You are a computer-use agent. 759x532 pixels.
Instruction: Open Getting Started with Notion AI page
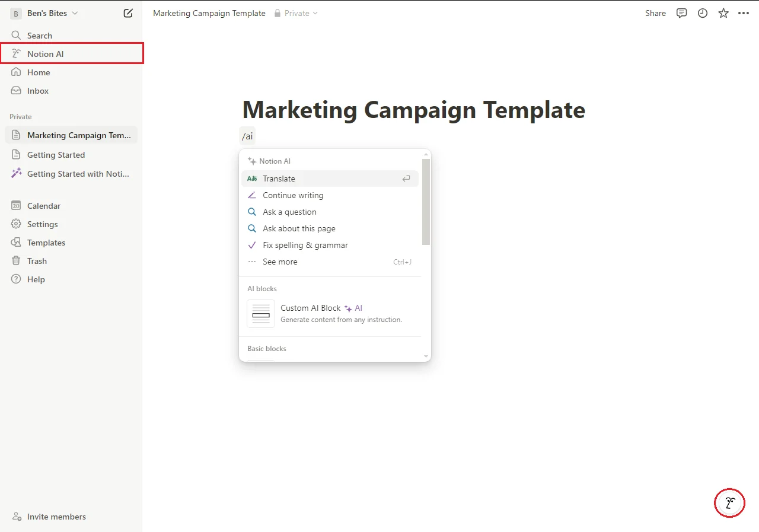point(71,174)
